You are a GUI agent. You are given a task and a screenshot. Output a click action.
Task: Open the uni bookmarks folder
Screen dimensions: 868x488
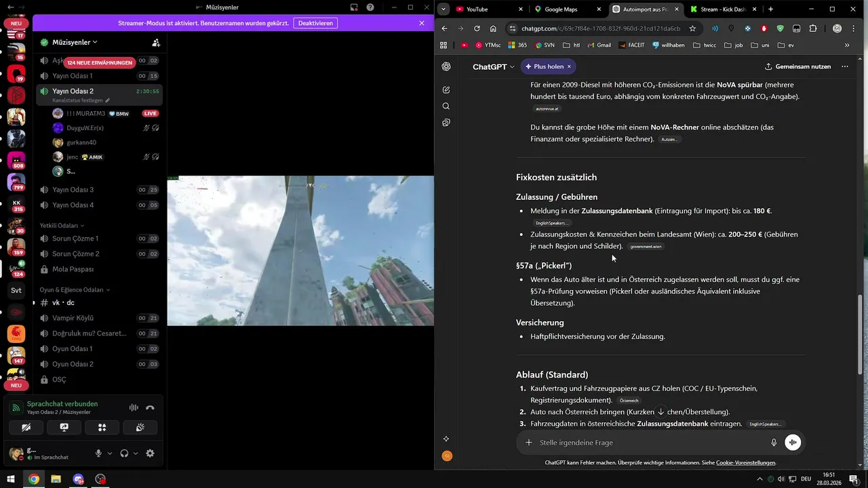(759, 45)
